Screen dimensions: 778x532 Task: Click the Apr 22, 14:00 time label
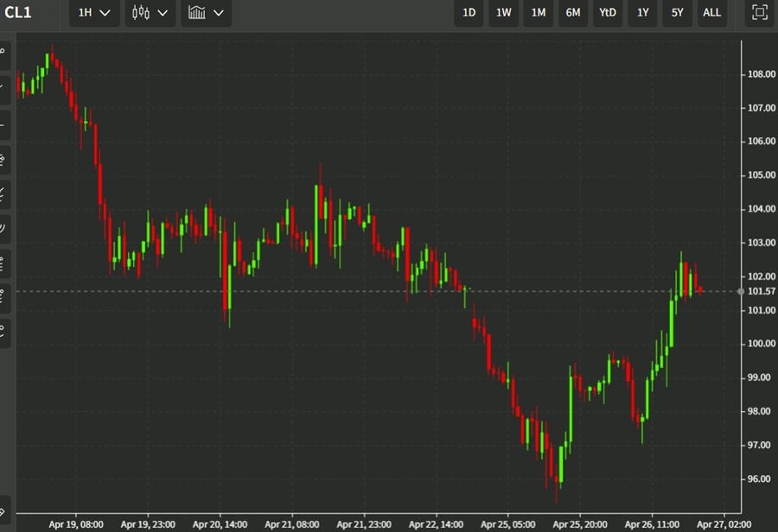[437, 524]
